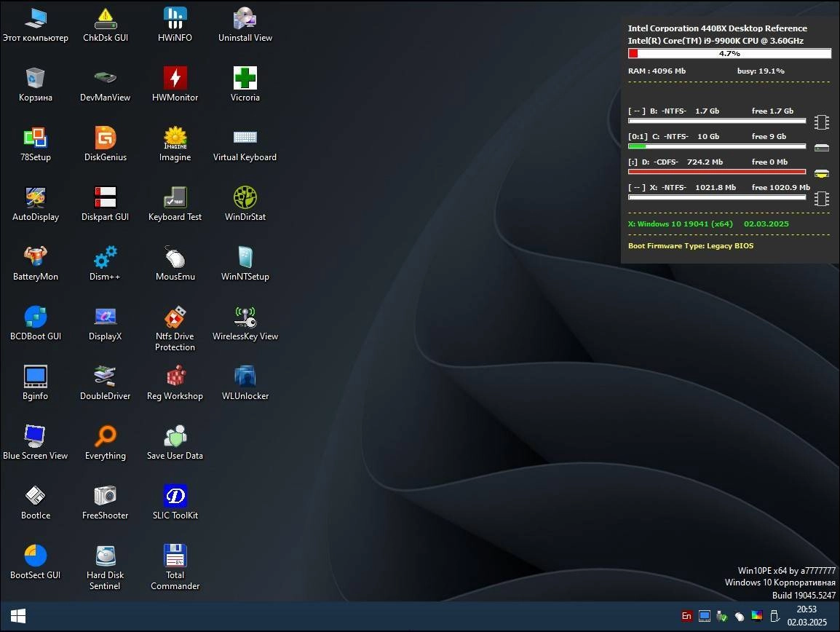Open BootSect GUI desktop icon
The width and height of the screenshot is (840, 632).
(x=36, y=562)
